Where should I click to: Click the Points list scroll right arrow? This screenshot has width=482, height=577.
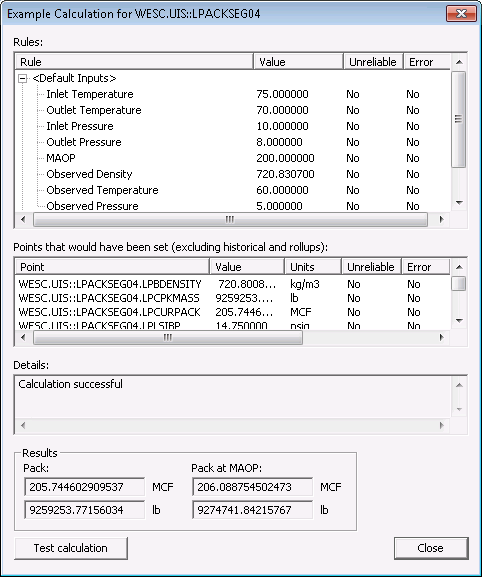coord(442,337)
